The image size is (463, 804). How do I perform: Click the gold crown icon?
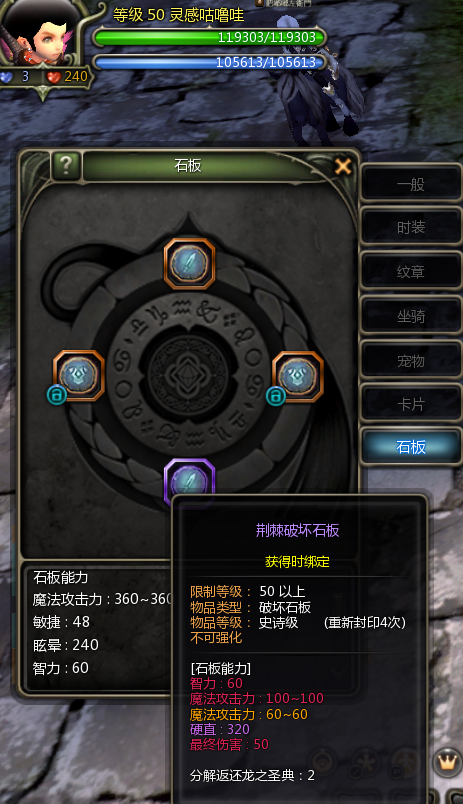(x=447, y=762)
